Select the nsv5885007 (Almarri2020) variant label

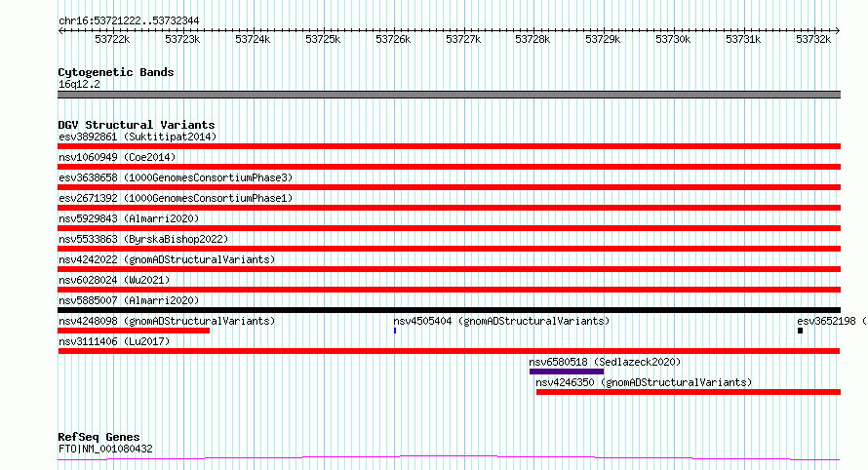[129, 300]
